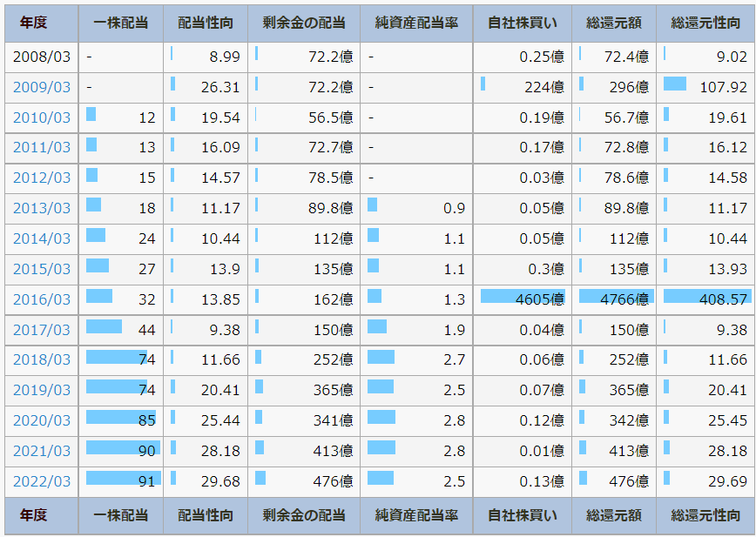This screenshot has height=537, width=756.
Task: Click the bottom 一株配当 footer header
Action: [x=120, y=515]
